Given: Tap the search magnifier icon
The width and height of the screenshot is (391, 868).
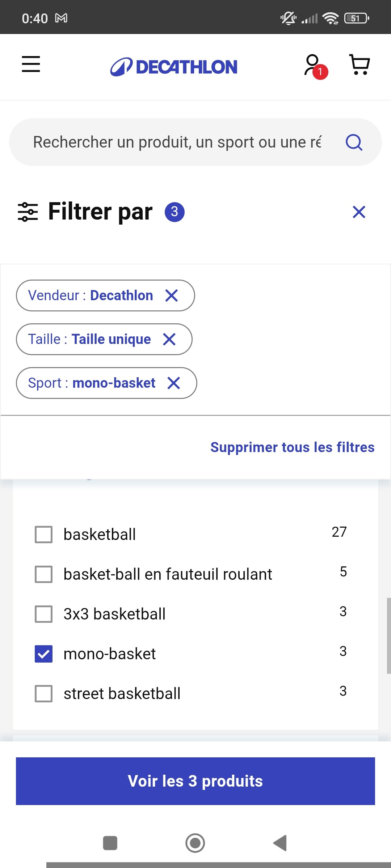Looking at the screenshot, I should (x=354, y=142).
